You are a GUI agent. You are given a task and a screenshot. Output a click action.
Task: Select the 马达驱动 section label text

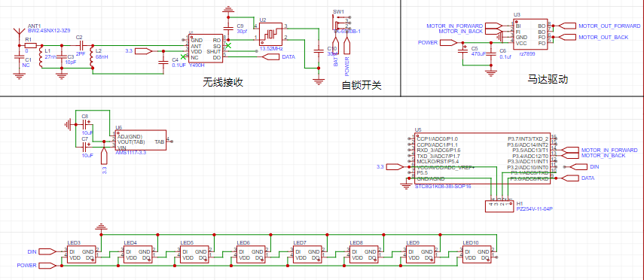[548, 80]
